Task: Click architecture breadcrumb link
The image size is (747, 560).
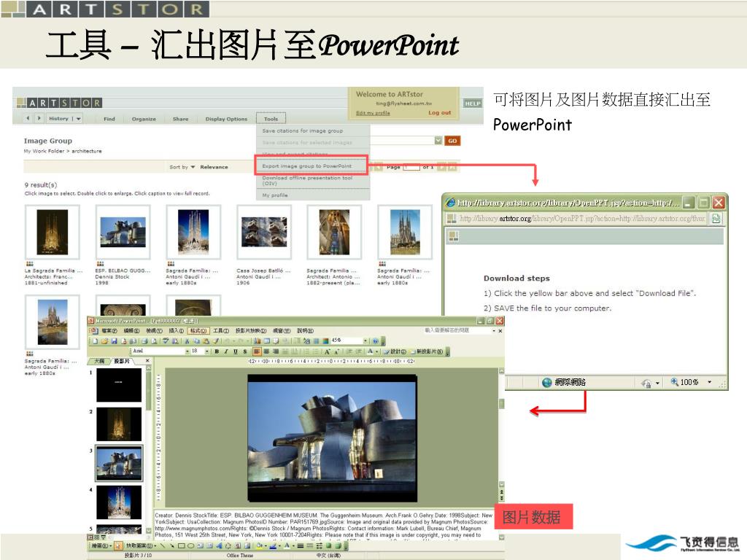Action: tap(87, 151)
